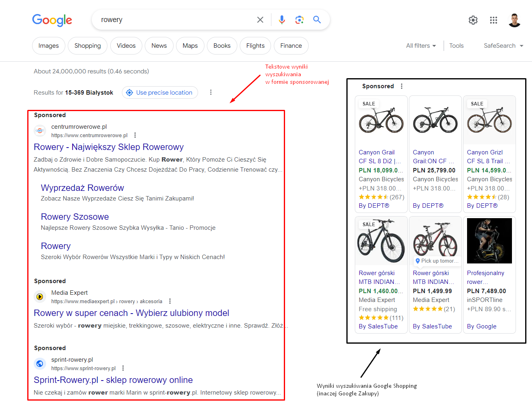Click the centrumrowerowe.pl favicon
This screenshot has width=532, height=403.
40,131
